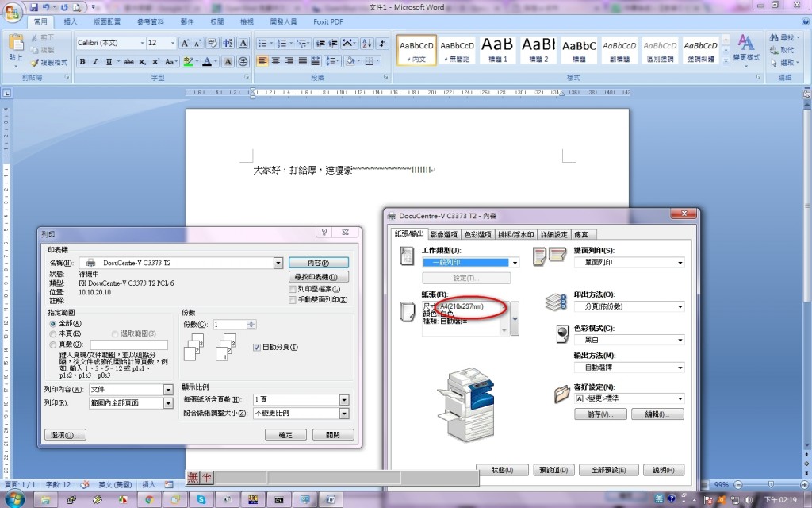The width and height of the screenshot is (812, 508).
Task: Click the font color A icon
Action: [x=207, y=62]
